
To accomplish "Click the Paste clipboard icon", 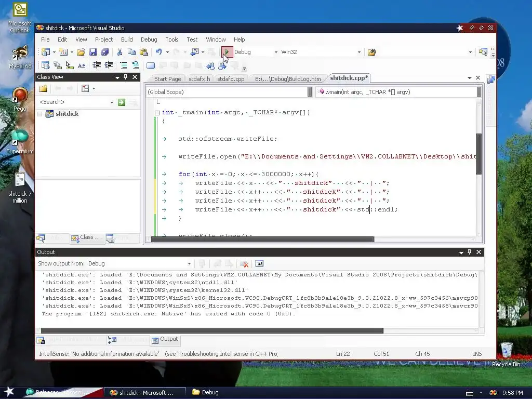I will tap(144, 52).
